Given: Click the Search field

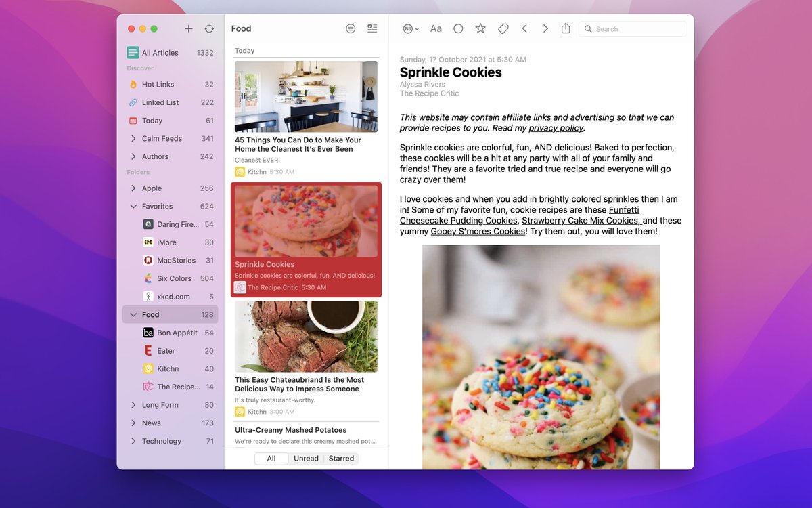Looking at the screenshot, I should pyautogui.click(x=633, y=29).
